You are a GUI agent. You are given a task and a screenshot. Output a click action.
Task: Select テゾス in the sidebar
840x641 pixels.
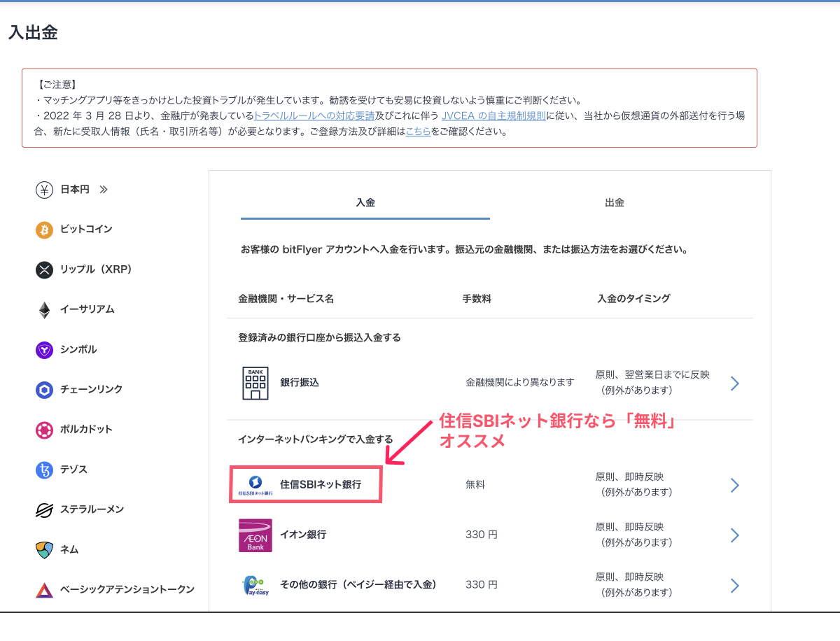(73, 470)
